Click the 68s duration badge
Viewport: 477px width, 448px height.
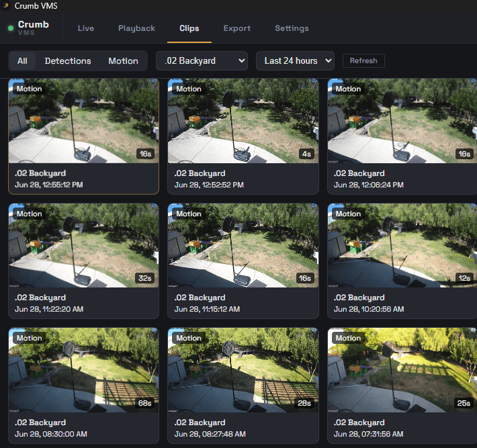pos(145,403)
